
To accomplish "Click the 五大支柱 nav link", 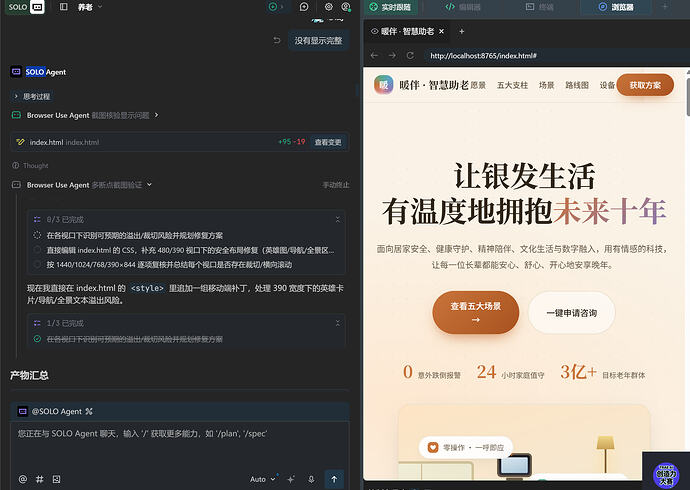I will coord(512,85).
